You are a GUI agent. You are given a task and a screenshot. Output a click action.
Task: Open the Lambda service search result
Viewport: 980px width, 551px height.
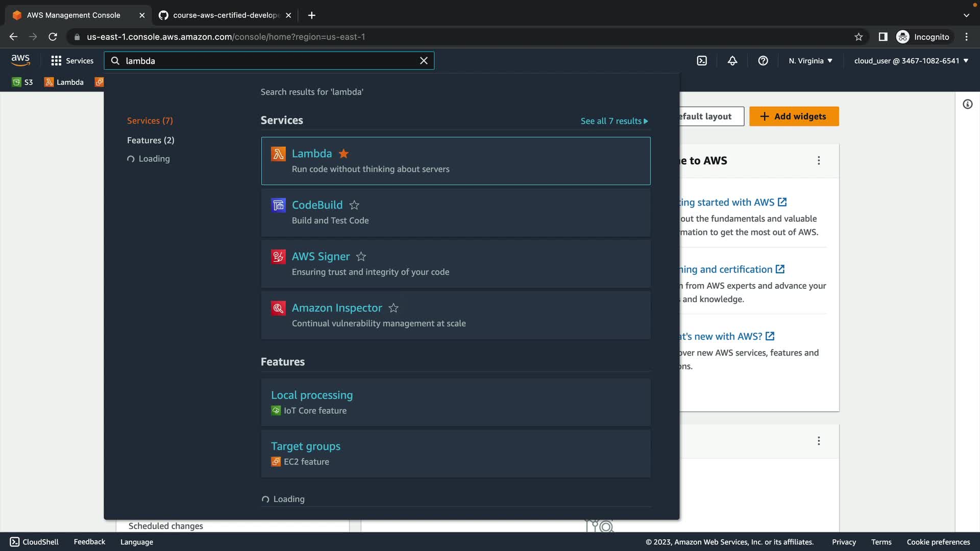[x=312, y=154]
